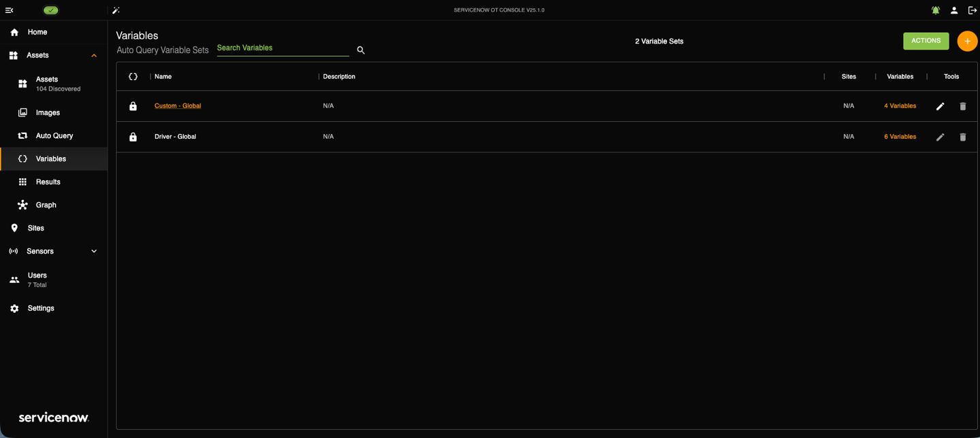Edit Driver - Global variable set
This screenshot has width=980, height=438.
click(940, 137)
